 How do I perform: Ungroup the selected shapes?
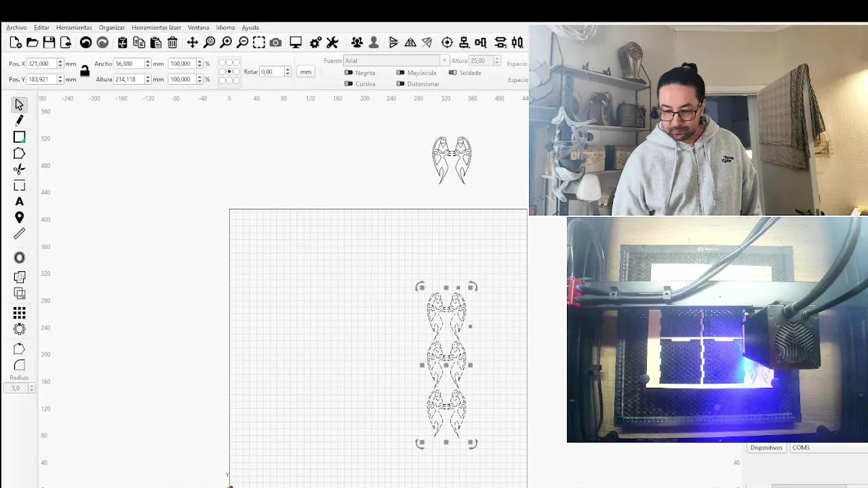[374, 43]
